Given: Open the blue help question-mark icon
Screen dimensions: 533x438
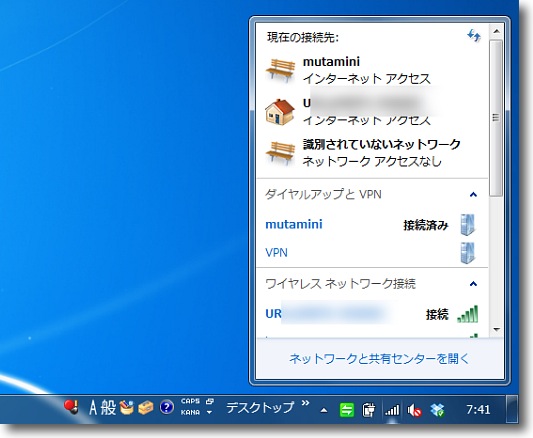Looking at the screenshot, I should pos(167,407).
